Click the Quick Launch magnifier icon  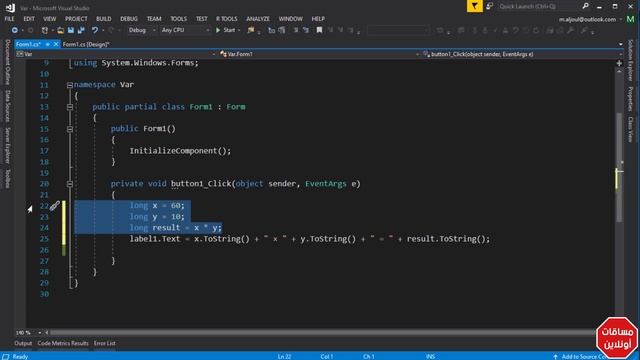click(x=585, y=6)
